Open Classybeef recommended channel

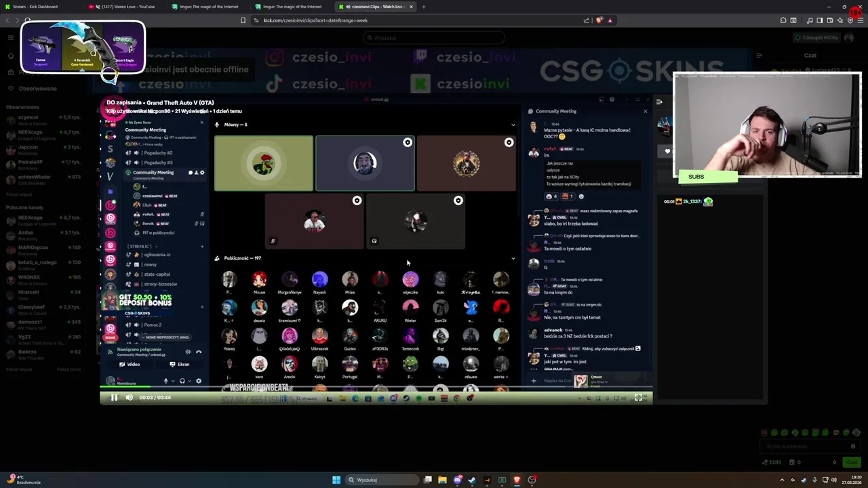point(44,308)
